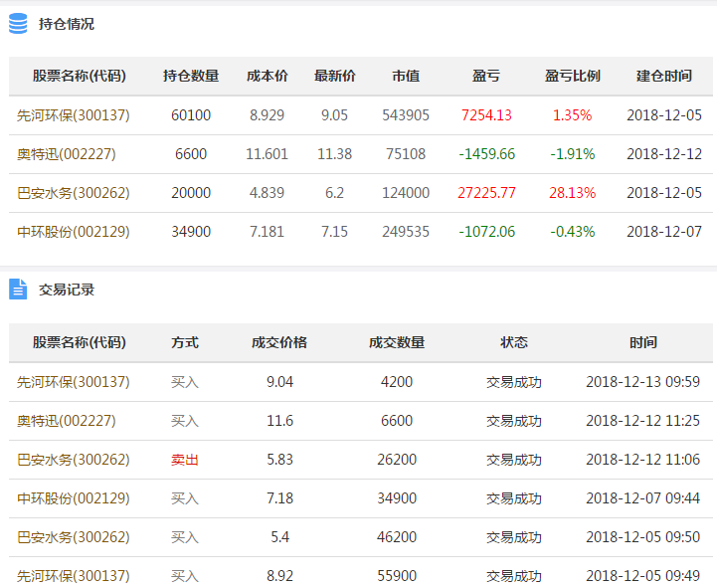The image size is (717, 588).
Task: Click the 建仓时间 column header
Action: point(664,76)
